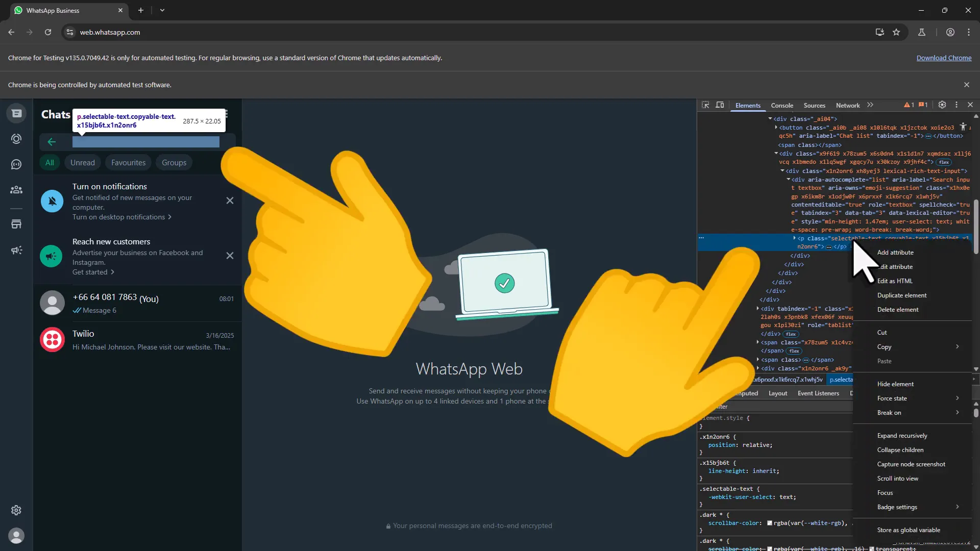
Task: Click the DevTools issues count badge
Action: [x=923, y=105]
